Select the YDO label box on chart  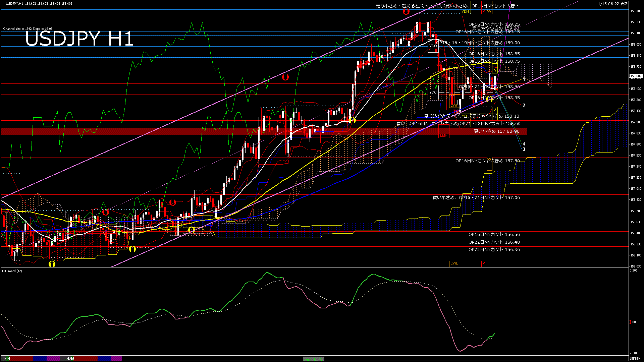pos(433,46)
